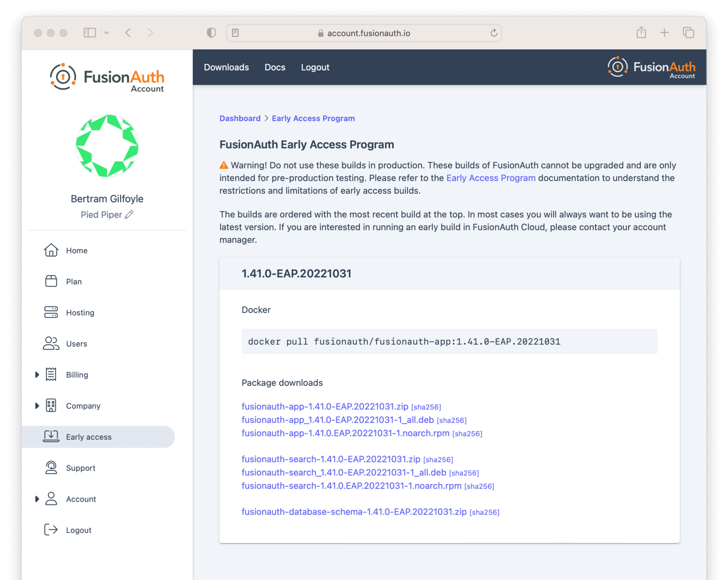
Task: Open sha256 for fusionauth-app zip
Action: (426, 407)
